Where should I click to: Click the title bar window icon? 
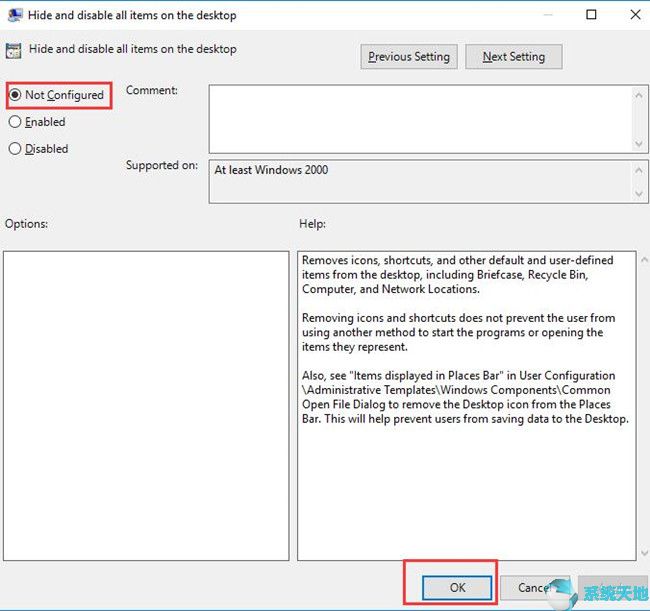pos(15,15)
